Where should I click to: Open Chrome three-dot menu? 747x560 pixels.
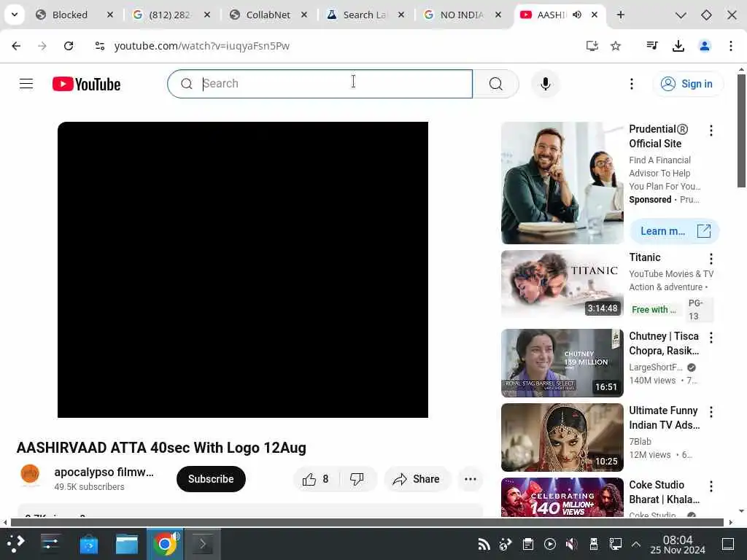pos(731,46)
